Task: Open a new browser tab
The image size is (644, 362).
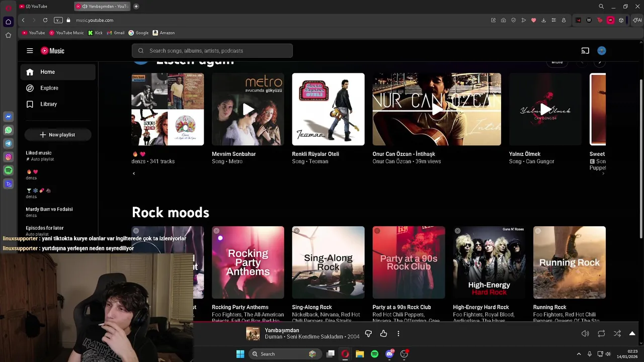Action: 136,7
